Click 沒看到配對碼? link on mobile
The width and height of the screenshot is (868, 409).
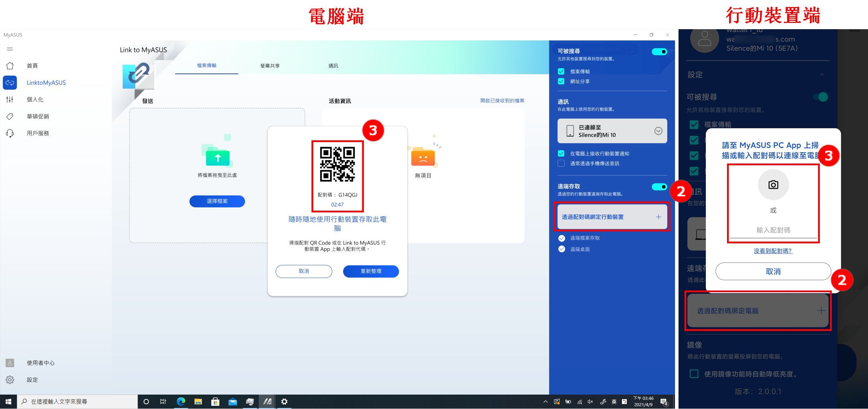tap(773, 251)
